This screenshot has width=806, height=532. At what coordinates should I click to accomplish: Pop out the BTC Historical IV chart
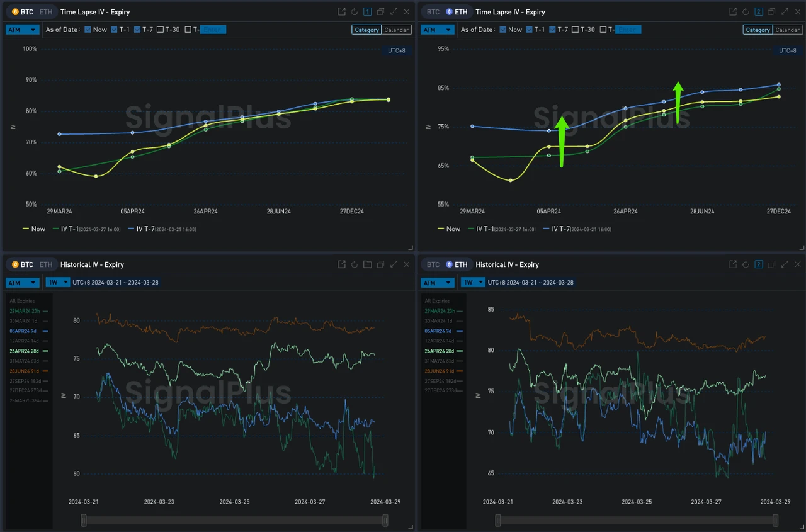(x=341, y=264)
